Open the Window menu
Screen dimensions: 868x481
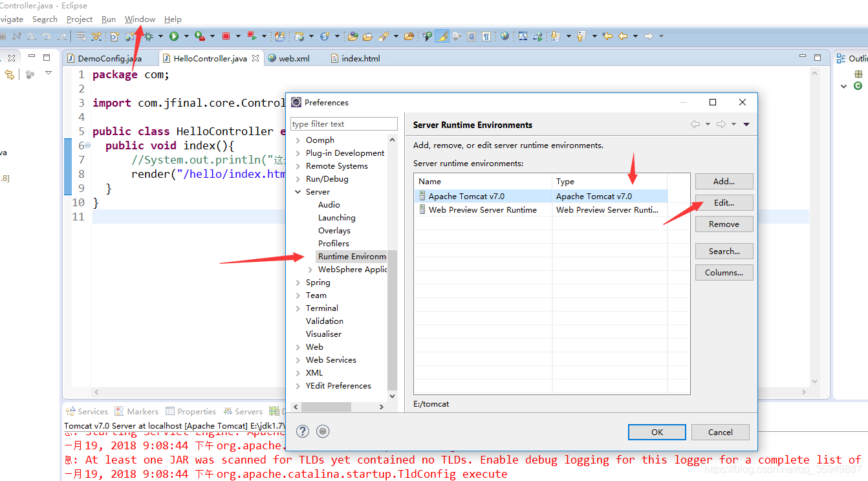pyautogui.click(x=140, y=19)
